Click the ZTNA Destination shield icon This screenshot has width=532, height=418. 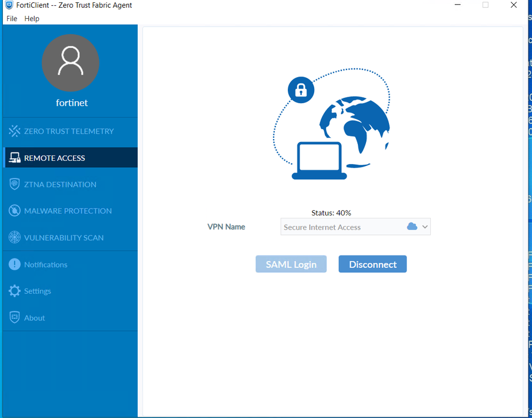pos(15,184)
